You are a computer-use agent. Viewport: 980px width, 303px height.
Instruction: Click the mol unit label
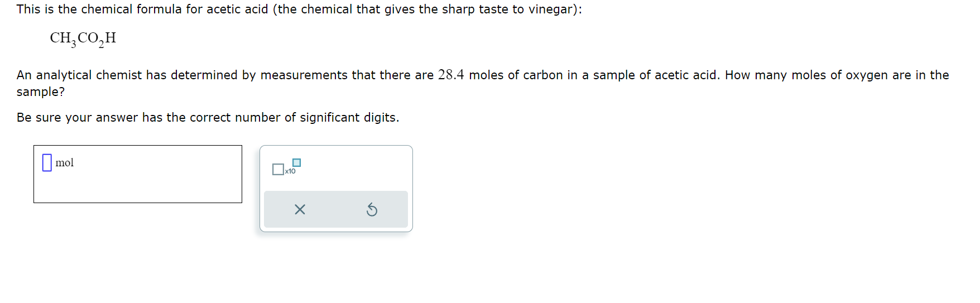pos(65,163)
